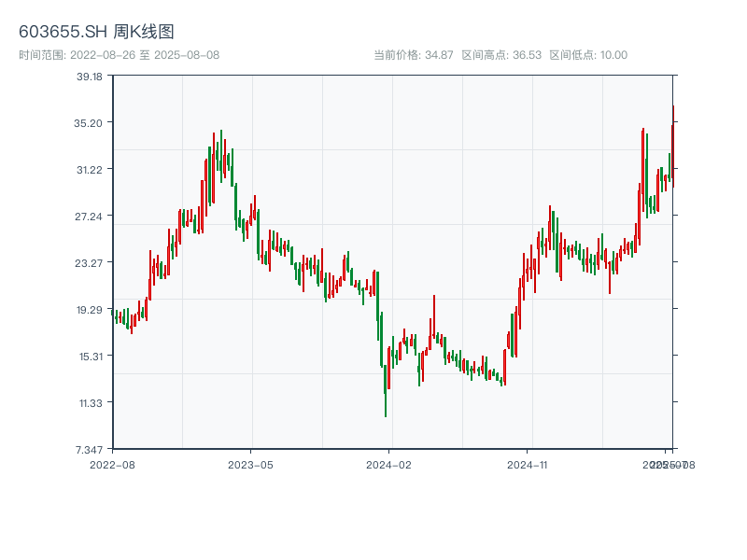This screenshot has height=560, width=747.
Task: Click the 603655.SH chart title
Action: coord(96,32)
